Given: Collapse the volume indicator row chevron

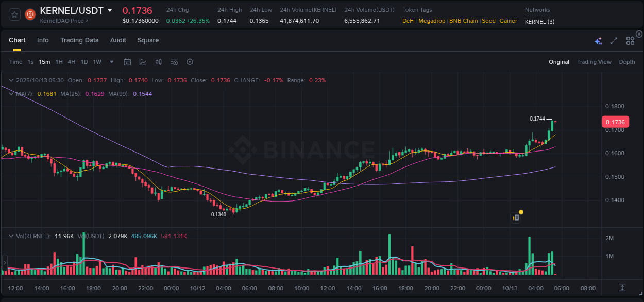Looking at the screenshot, I should click(x=11, y=236).
